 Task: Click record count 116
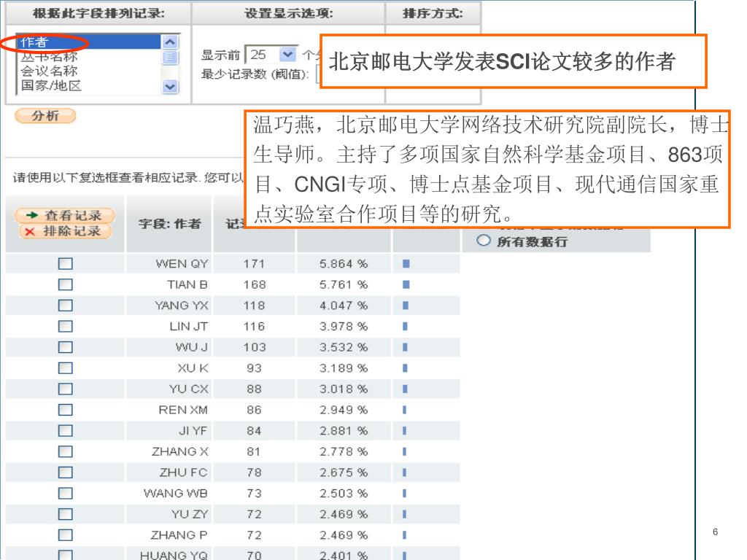click(x=254, y=326)
